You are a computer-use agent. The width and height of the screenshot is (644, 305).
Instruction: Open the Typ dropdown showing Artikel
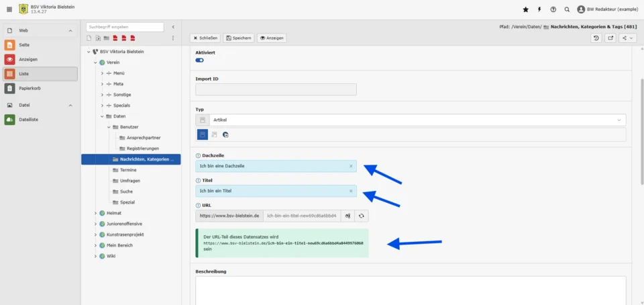[417, 120]
